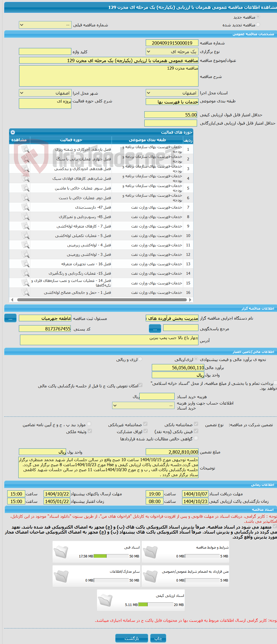Click اسناد ارزیابی کیفی size progress bar
The image size is (277, 644).
(155, 605)
